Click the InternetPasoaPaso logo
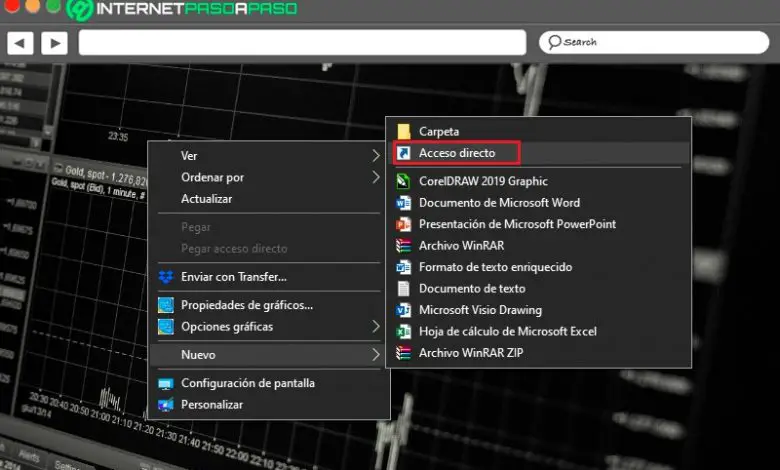780x470 pixels. coord(182,9)
